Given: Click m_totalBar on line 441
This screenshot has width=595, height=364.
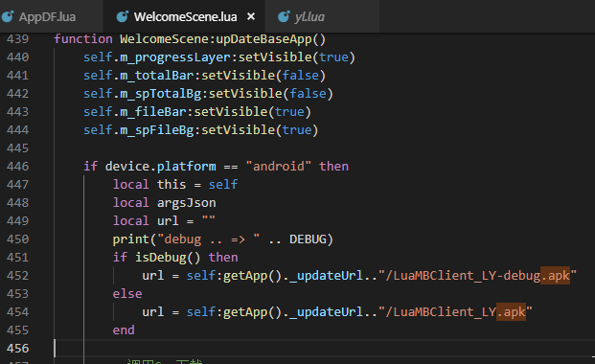Looking at the screenshot, I should pyautogui.click(x=157, y=76).
